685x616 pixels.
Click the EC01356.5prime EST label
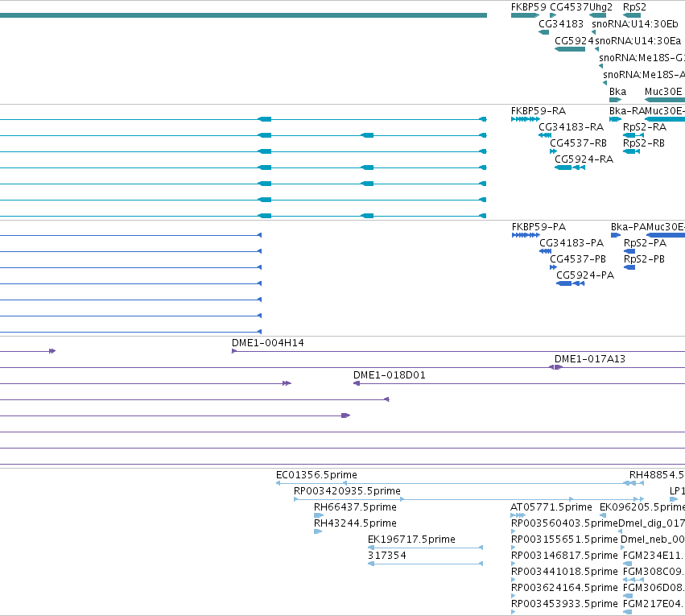(316, 475)
